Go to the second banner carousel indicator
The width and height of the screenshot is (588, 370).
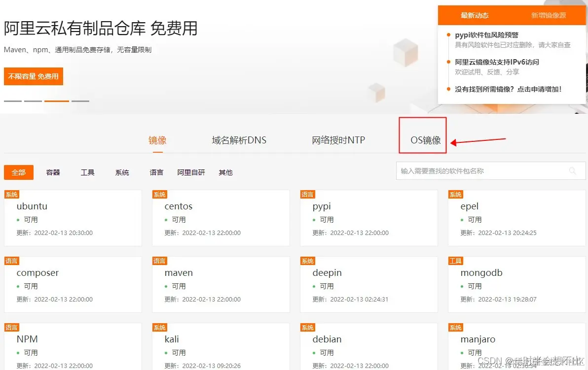pyautogui.click(x=33, y=101)
